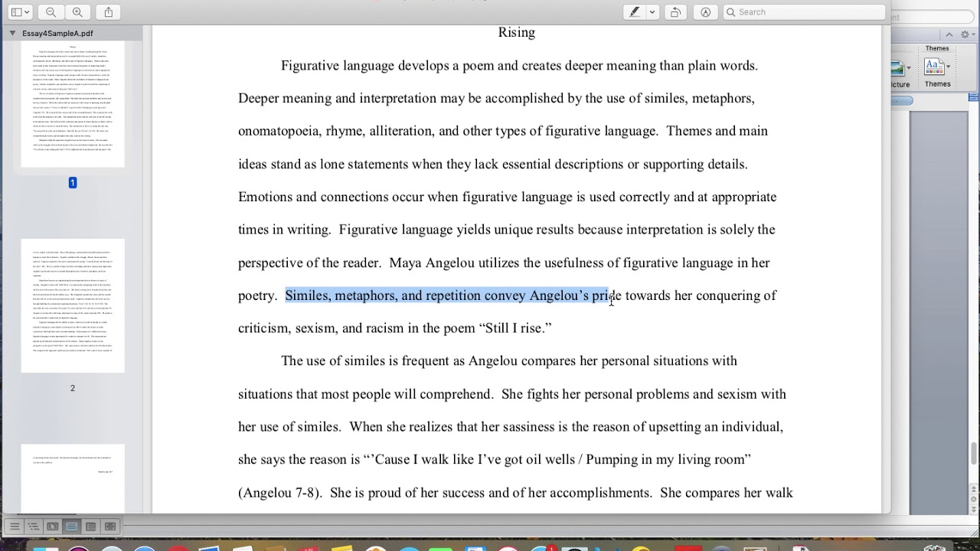
Task: Click the word "onomatopoeia" in the essay
Action: (x=279, y=131)
